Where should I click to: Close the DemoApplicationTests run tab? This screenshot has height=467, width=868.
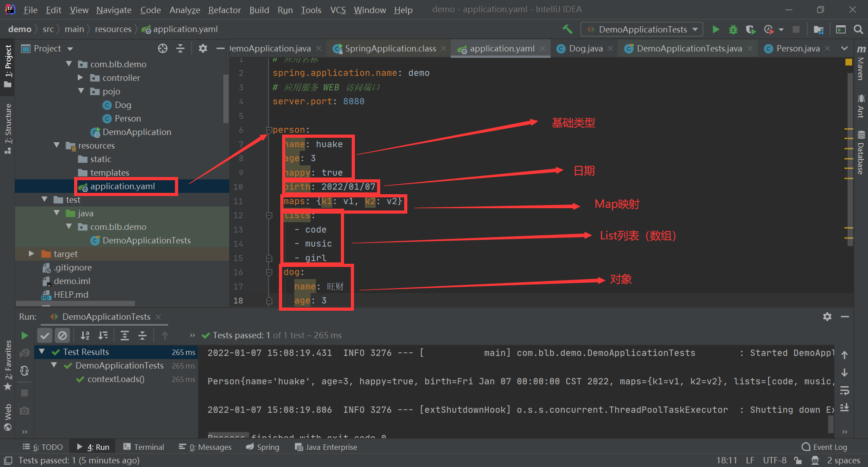(158, 317)
